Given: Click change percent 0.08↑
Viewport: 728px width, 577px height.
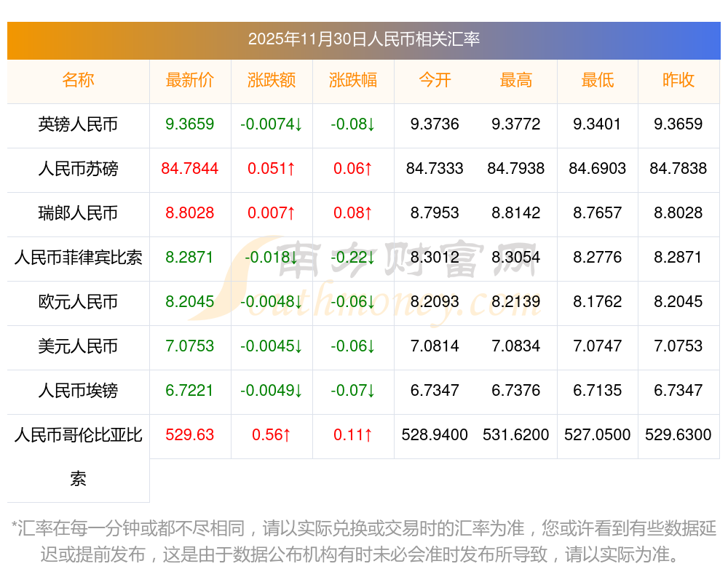Looking at the screenshot, I should tap(353, 213).
